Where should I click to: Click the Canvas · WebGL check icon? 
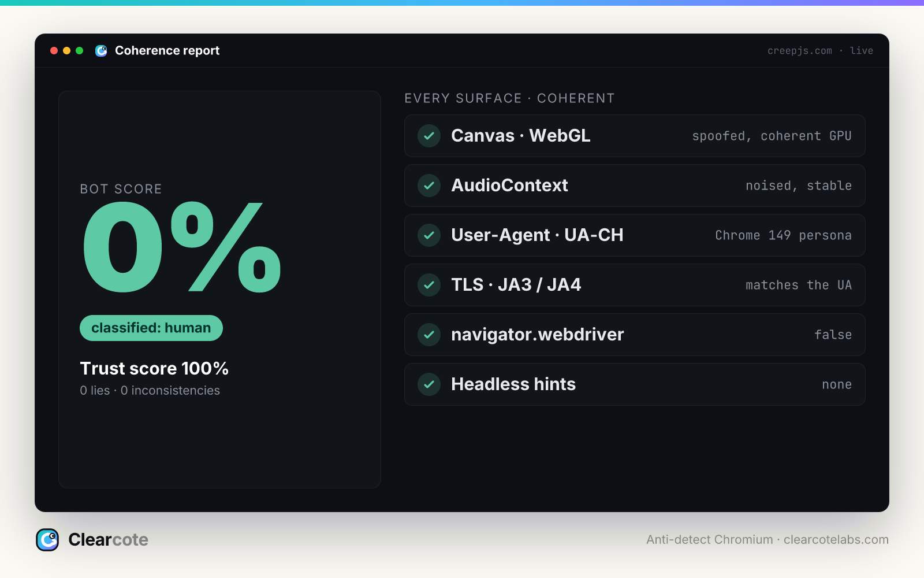click(429, 136)
